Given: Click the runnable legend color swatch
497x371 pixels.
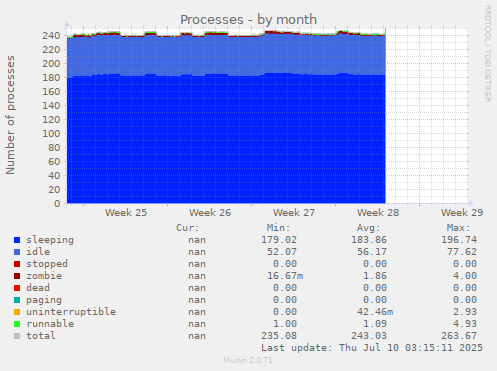Looking at the screenshot, I should coord(17,324).
